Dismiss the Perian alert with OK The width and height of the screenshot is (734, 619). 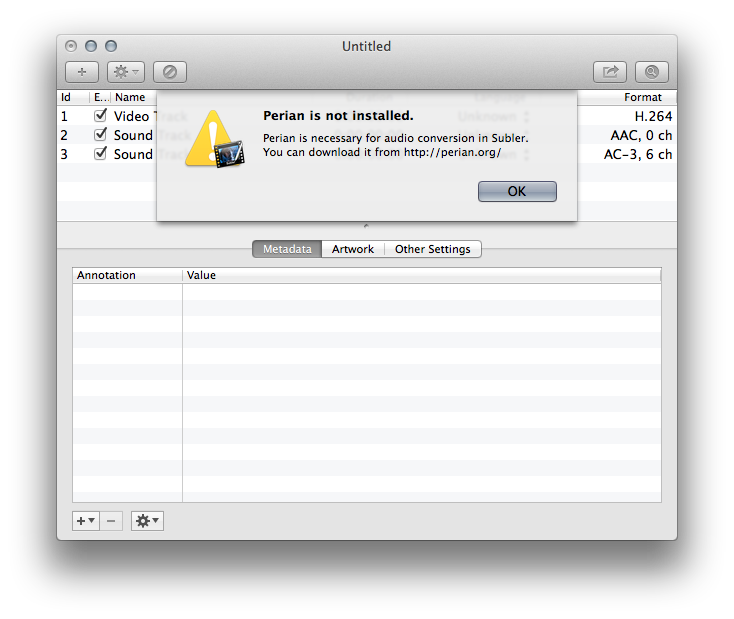(x=517, y=192)
